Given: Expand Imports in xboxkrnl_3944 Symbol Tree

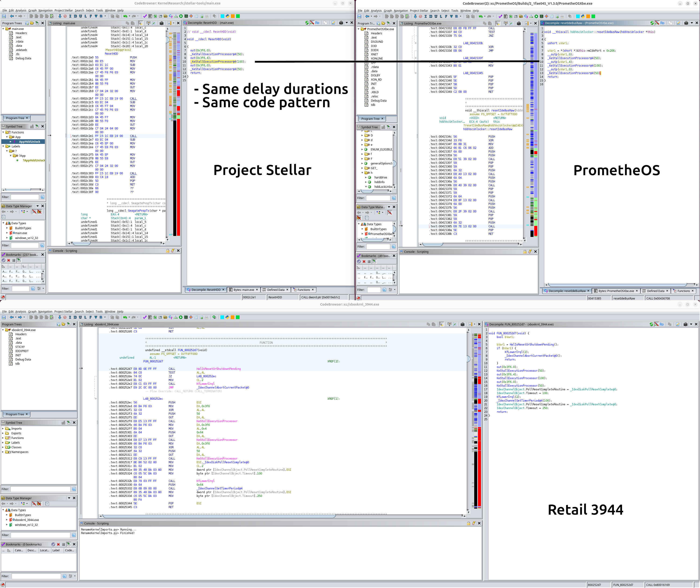Looking at the screenshot, I should [x=3, y=429].
